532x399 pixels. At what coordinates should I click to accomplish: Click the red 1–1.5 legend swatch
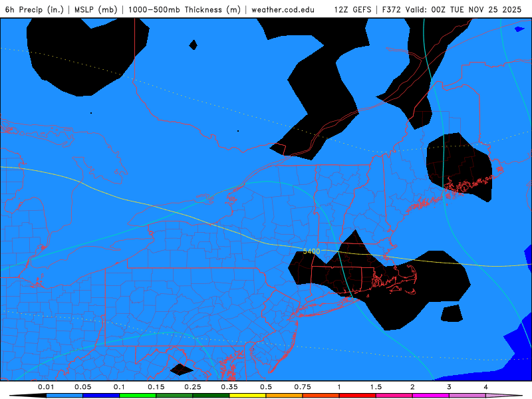click(x=358, y=396)
